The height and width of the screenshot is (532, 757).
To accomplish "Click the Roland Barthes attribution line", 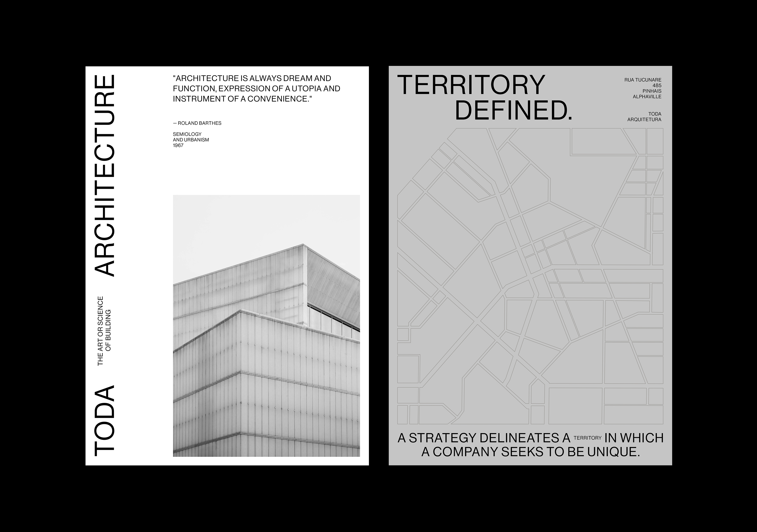I will (x=197, y=123).
